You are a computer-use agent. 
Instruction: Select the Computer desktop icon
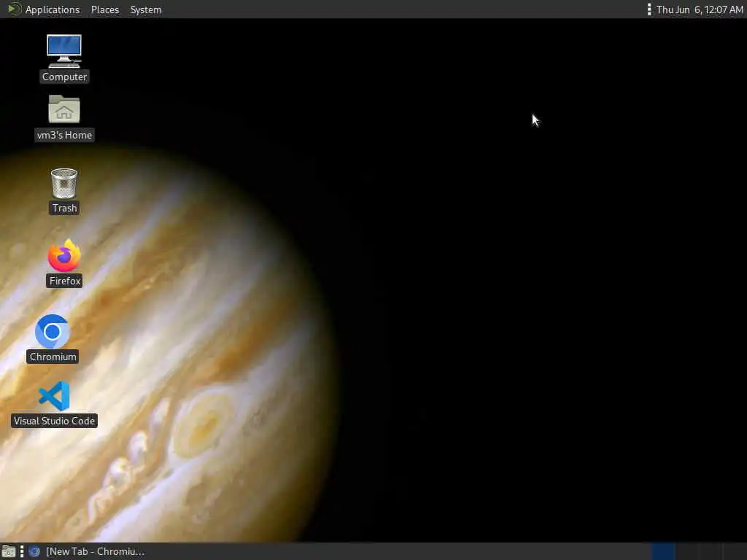[x=64, y=59]
